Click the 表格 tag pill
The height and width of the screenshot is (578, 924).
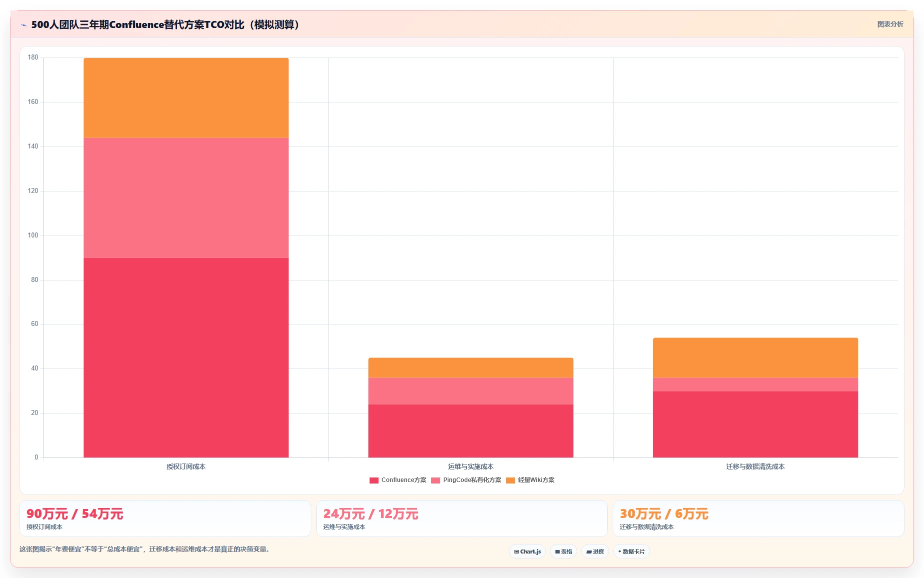point(563,551)
